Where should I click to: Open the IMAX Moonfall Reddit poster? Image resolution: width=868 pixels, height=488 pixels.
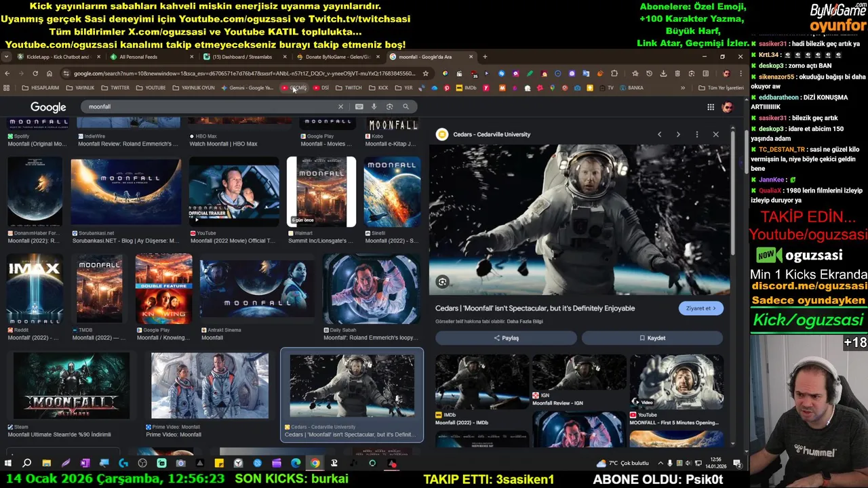(35, 289)
